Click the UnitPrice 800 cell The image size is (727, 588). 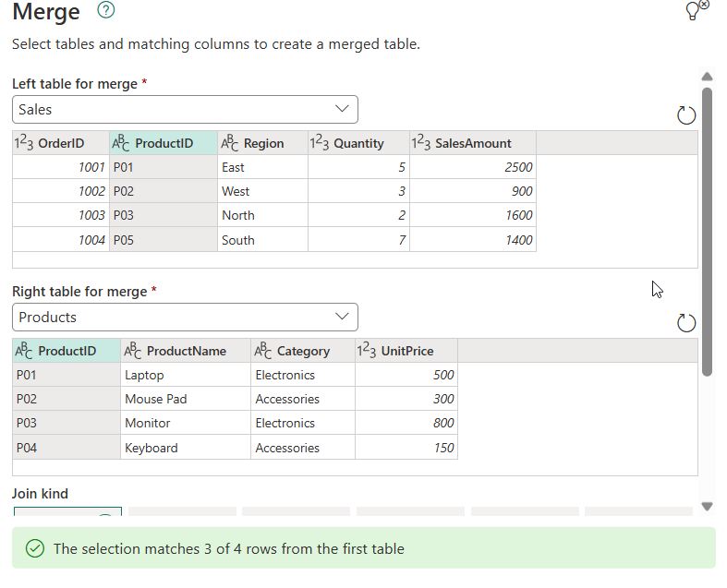click(x=406, y=423)
